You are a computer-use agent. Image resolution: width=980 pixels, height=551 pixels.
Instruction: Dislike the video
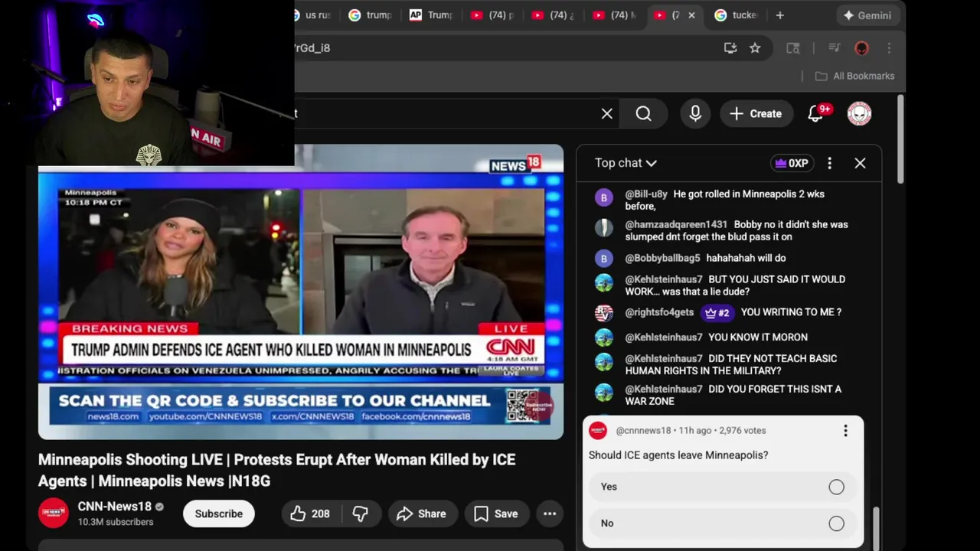pyautogui.click(x=360, y=514)
